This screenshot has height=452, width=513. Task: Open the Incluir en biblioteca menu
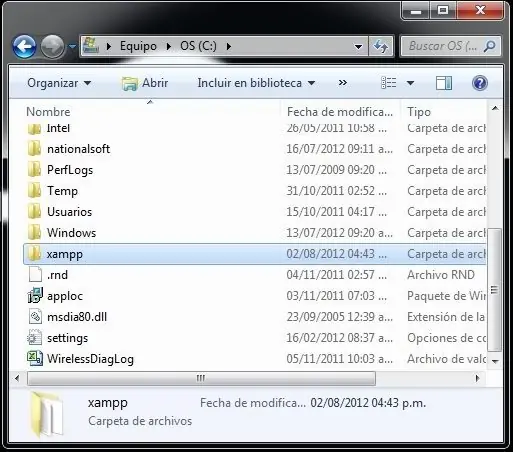point(256,83)
